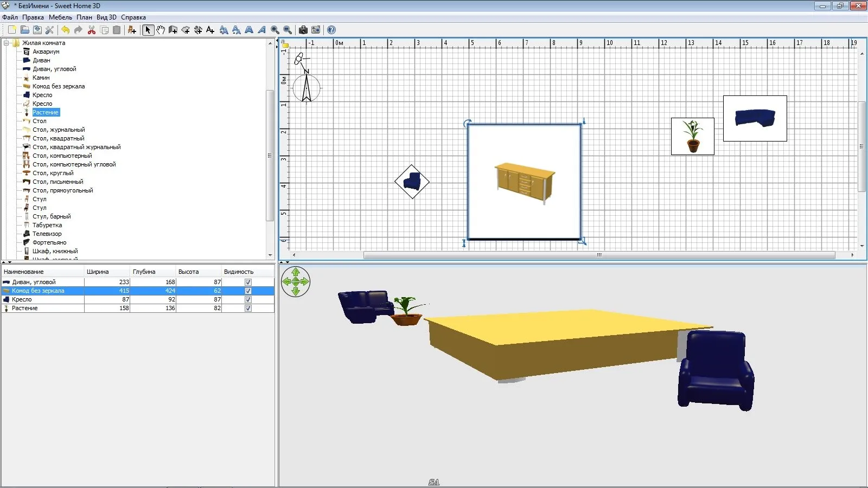The height and width of the screenshot is (488, 868).
Task: Select Фортепьяно in the catalog tree
Action: click(49, 242)
